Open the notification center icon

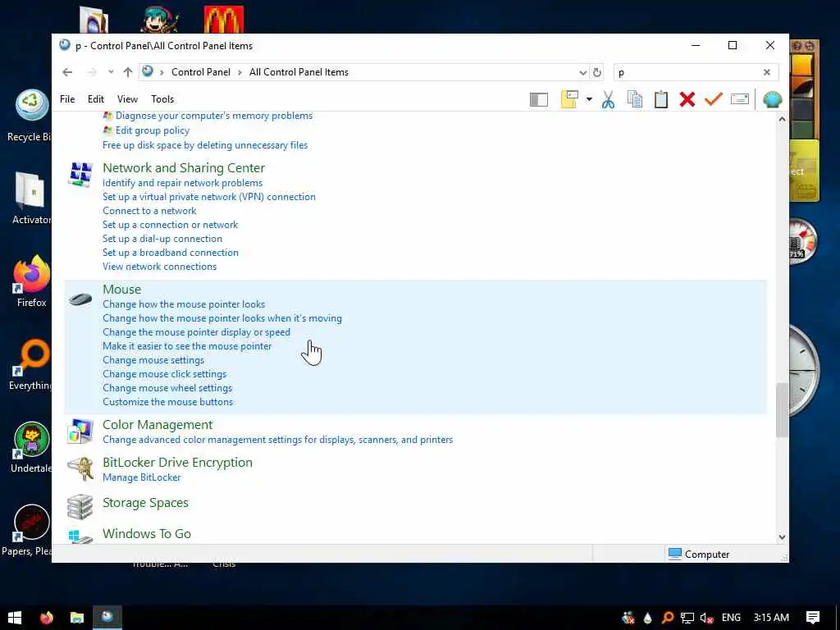point(813,618)
